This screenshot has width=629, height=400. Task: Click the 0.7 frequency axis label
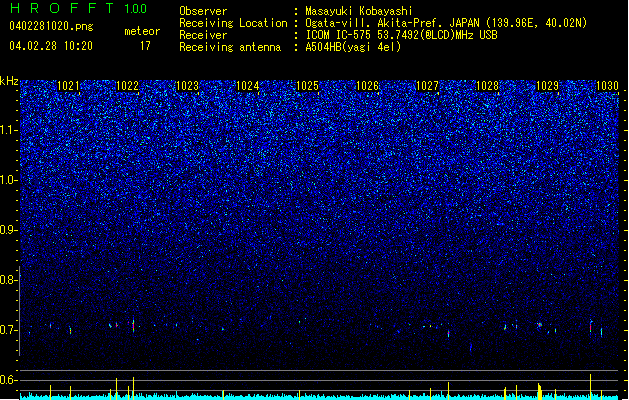coord(7,330)
